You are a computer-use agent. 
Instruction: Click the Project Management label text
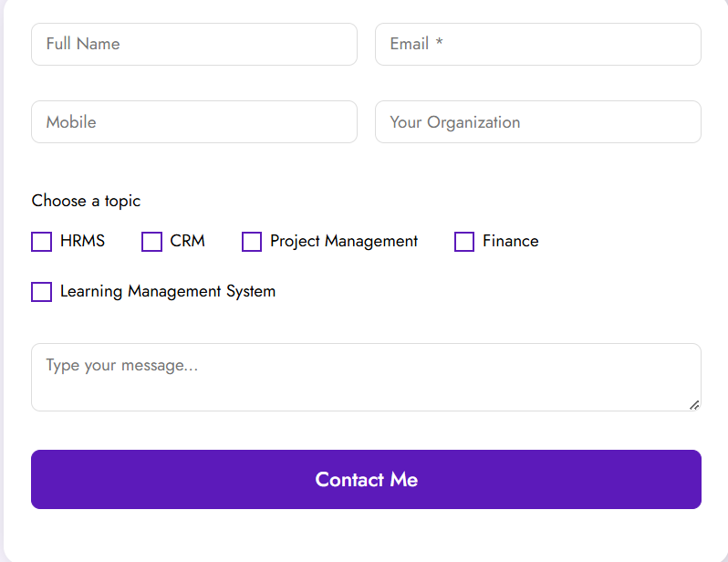pos(344,242)
